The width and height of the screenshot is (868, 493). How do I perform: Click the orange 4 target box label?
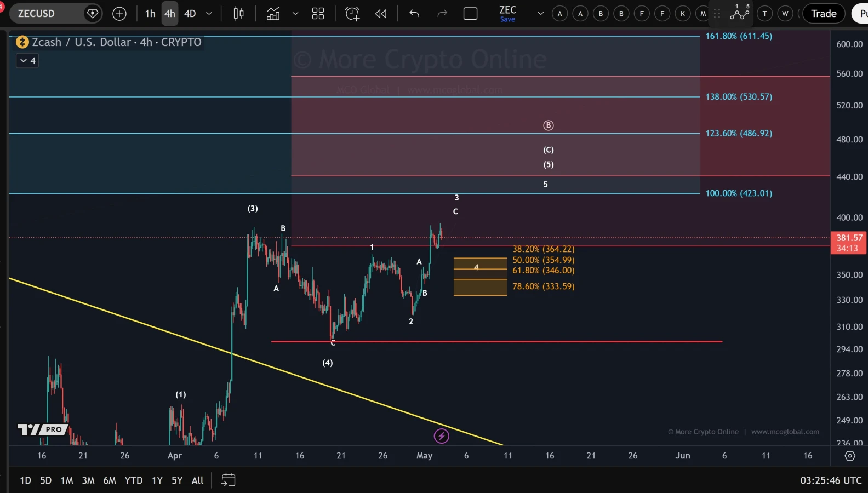(476, 267)
